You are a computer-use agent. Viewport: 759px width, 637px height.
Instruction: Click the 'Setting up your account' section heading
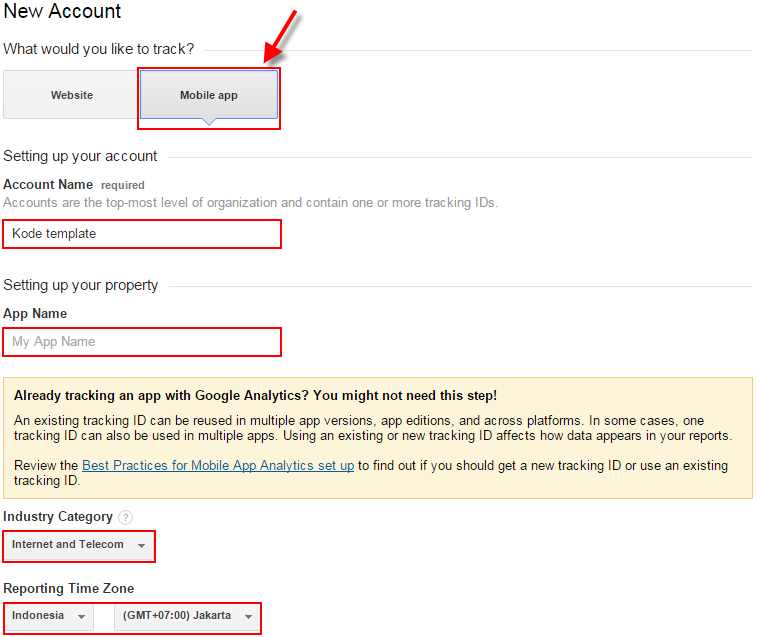point(80,156)
